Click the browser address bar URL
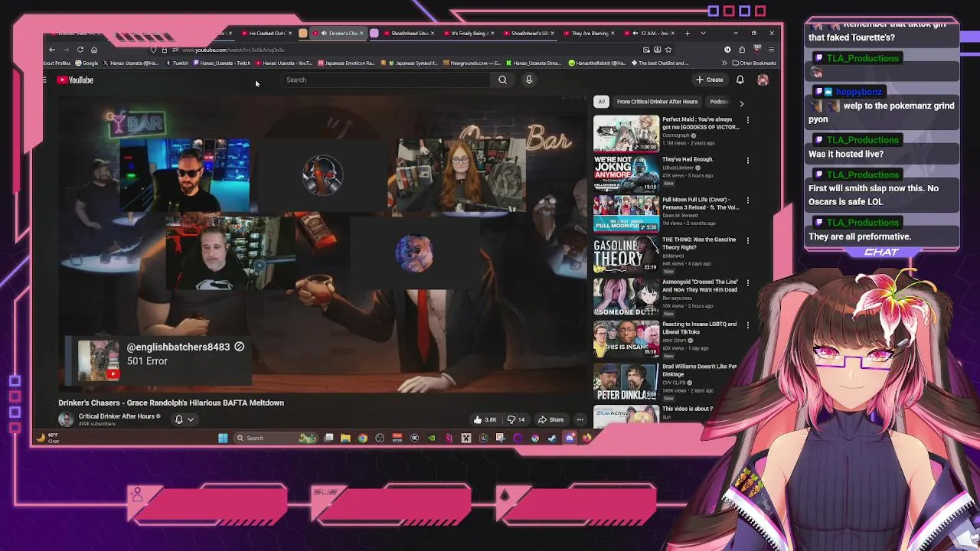980x551 pixels. pos(233,50)
